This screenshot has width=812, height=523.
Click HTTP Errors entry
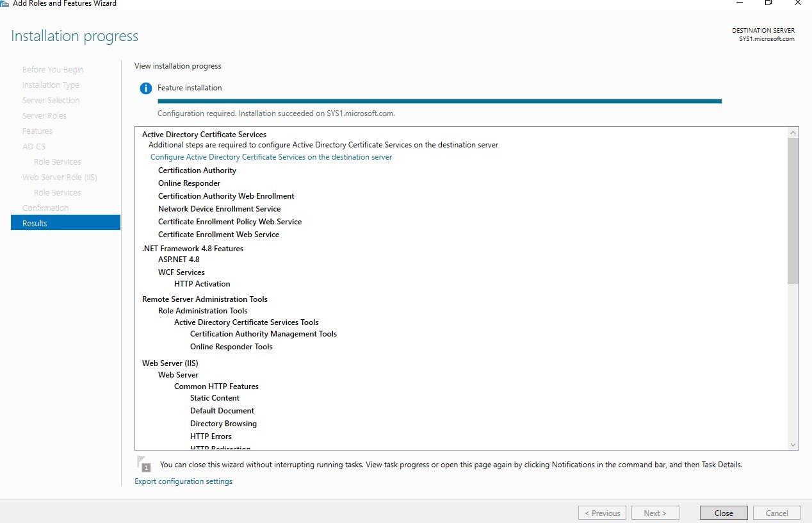[211, 436]
